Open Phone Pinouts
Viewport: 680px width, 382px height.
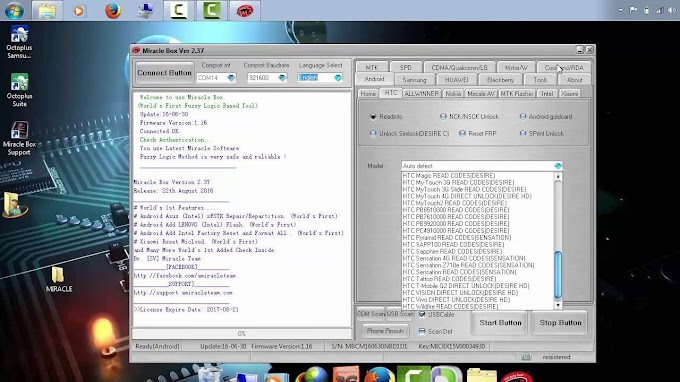click(385, 331)
